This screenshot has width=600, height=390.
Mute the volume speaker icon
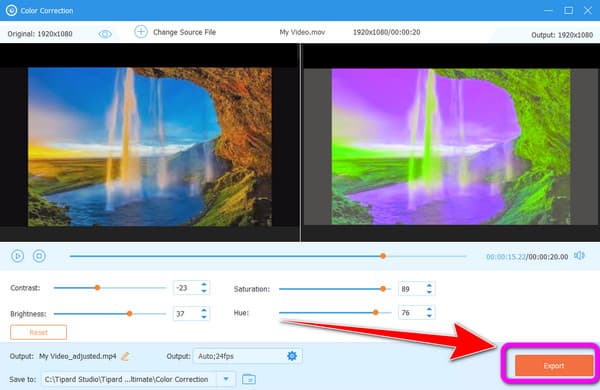579,256
